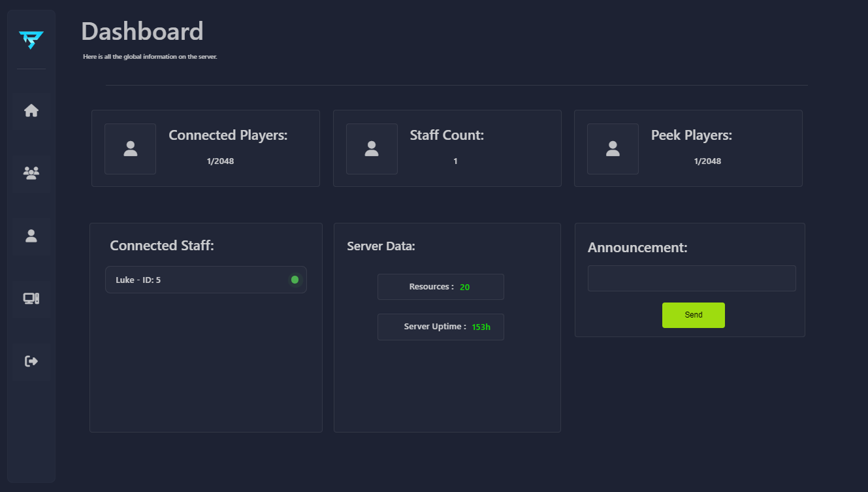The height and width of the screenshot is (492, 868).
Task: Click the Dashboard page title
Action: click(x=142, y=31)
